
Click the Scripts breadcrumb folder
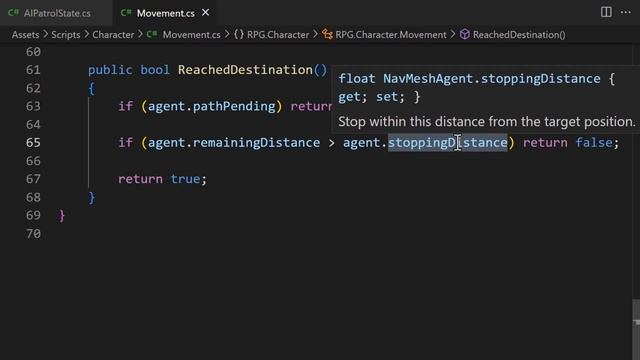66,35
